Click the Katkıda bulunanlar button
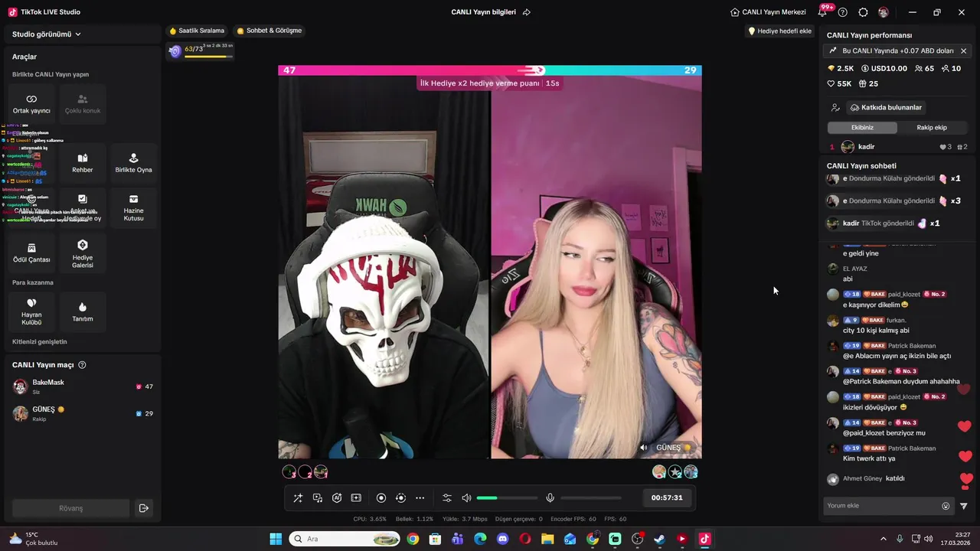Screen dimensions: 980x551 [885, 108]
